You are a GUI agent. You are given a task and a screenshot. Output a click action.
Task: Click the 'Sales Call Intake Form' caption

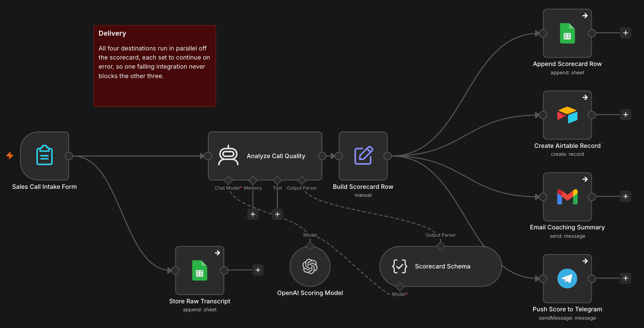coord(44,187)
